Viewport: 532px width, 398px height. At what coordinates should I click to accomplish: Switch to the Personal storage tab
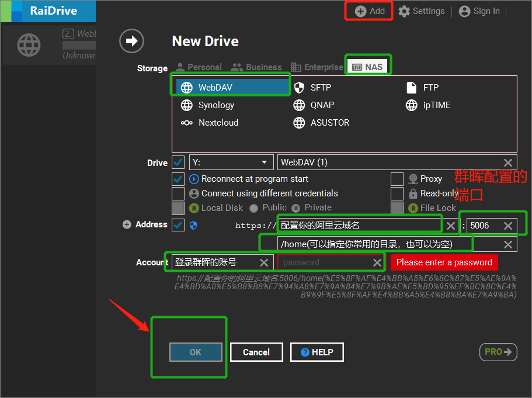point(199,67)
